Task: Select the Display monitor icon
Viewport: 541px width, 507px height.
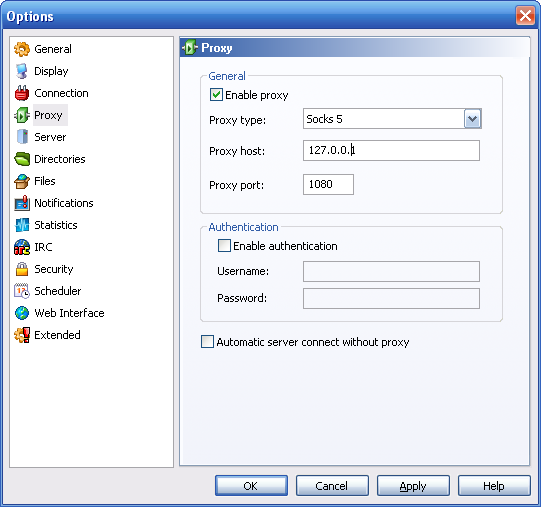Action: 22,71
